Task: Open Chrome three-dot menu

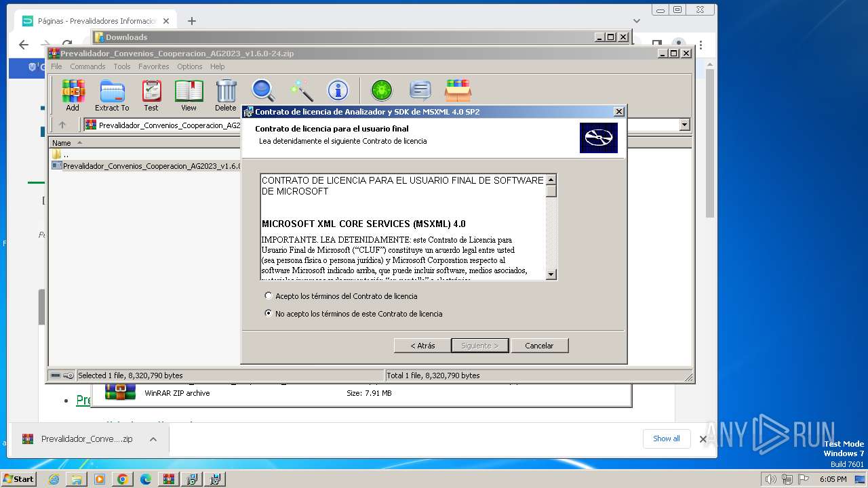Action: pos(701,46)
